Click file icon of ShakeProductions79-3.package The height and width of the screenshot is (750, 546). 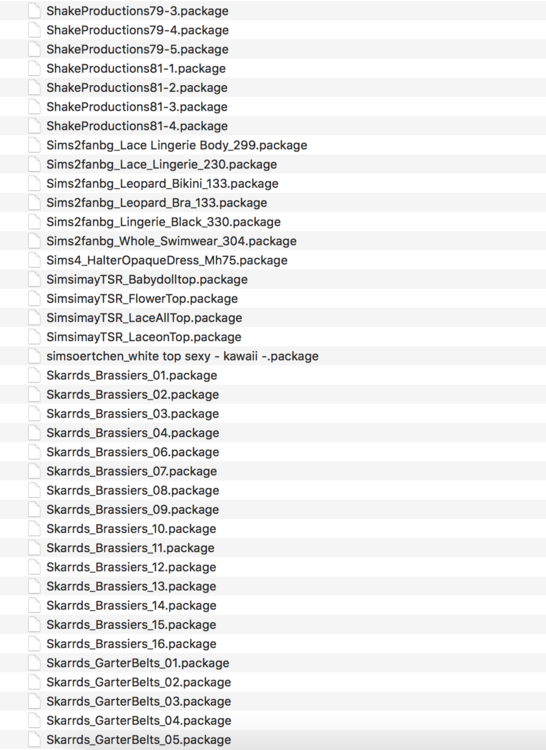click(x=34, y=11)
